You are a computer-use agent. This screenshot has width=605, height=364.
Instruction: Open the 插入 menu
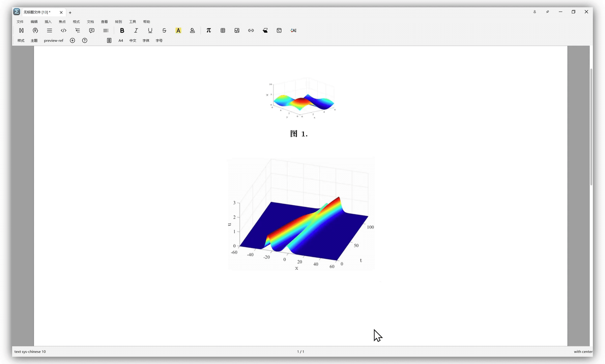pos(48,22)
